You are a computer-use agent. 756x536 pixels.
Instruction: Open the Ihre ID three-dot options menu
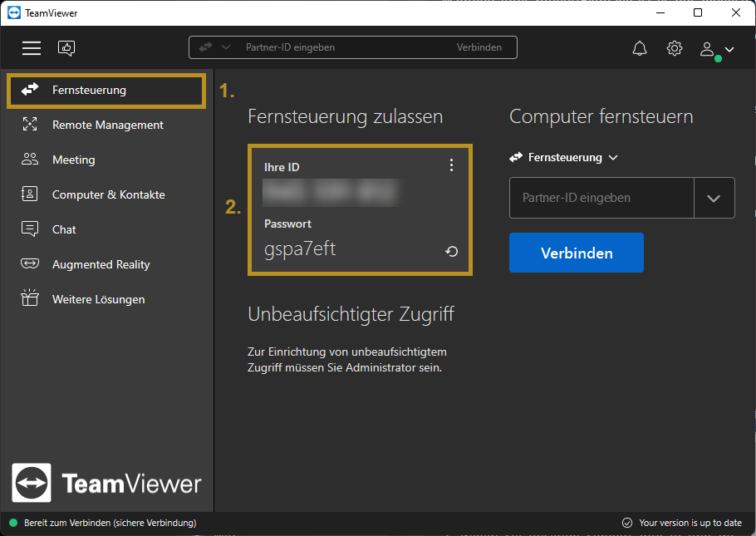[451, 165]
